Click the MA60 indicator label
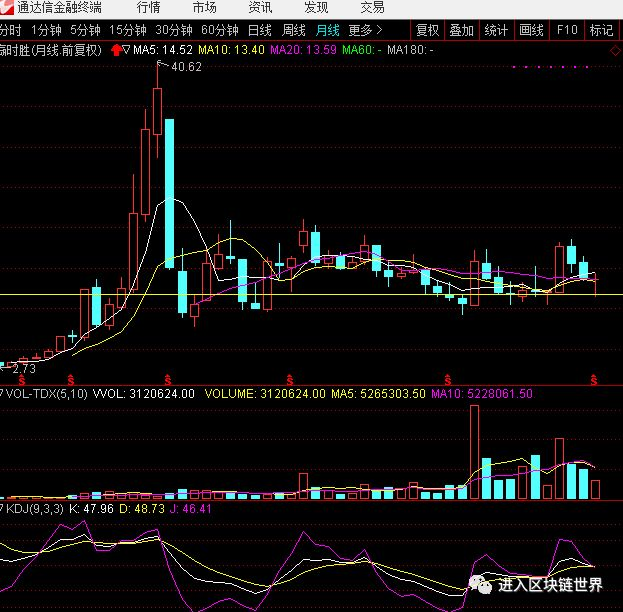This screenshot has width=623, height=612. 362,50
